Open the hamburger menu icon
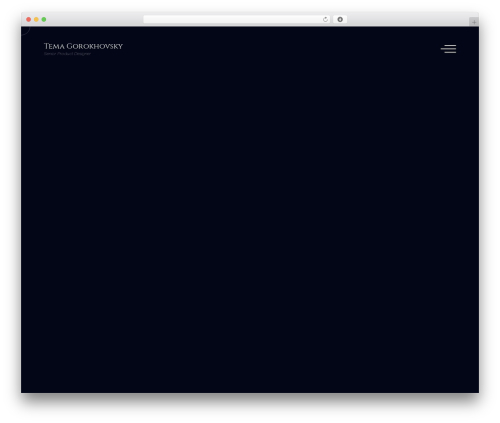This screenshot has height=423, width=500. tap(448, 49)
